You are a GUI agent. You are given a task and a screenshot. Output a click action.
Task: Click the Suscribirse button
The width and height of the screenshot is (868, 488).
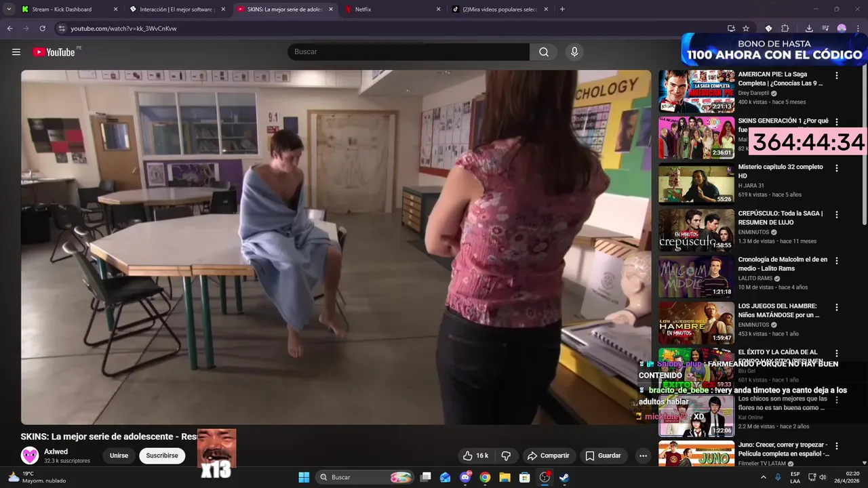coord(162,455)
